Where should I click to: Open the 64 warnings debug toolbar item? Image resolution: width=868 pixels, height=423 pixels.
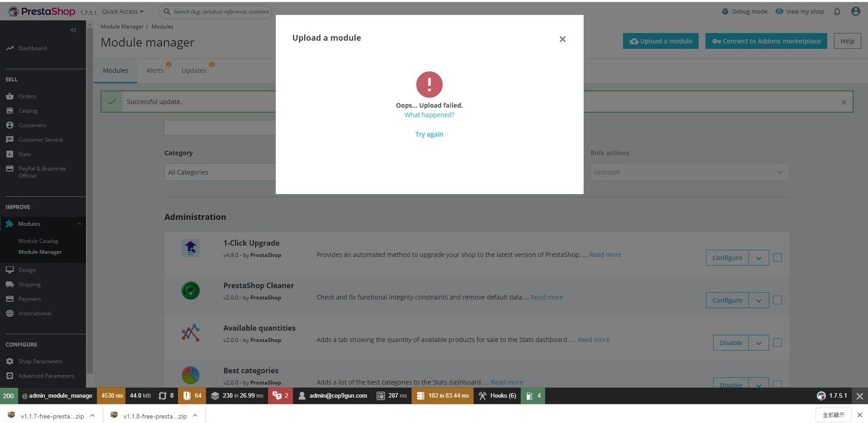coord(192,396)
